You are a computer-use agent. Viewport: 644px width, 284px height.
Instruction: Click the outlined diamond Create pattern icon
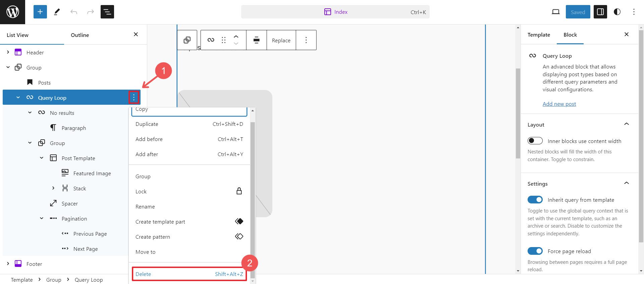[x=239, y=236]
